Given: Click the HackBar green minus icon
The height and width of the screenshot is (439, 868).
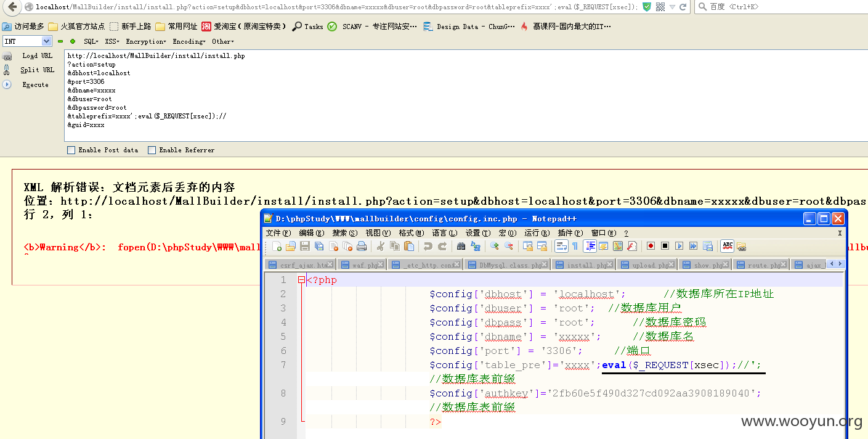Looking at the screenshot, I should pos(60,41).
